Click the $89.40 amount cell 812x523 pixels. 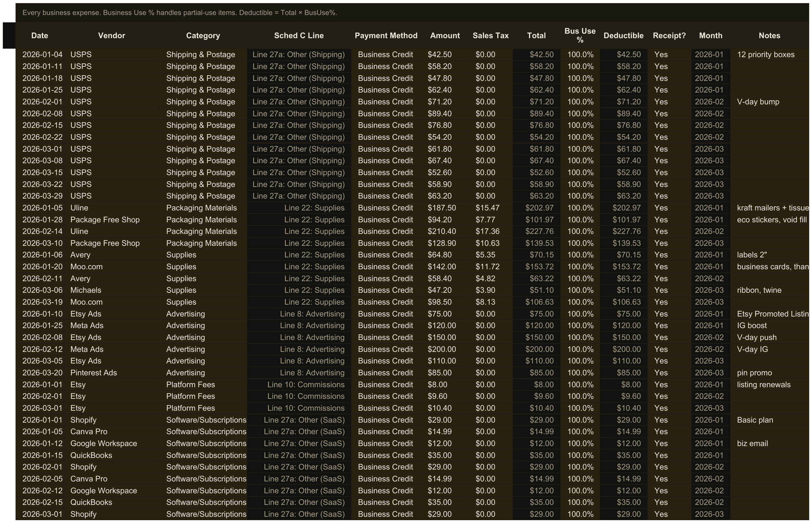click(x=445, y=113)
